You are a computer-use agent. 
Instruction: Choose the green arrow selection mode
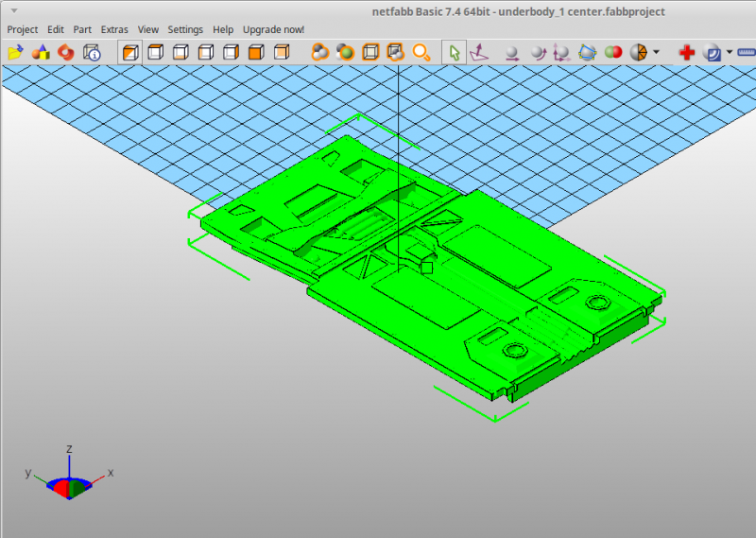click(455, 52)
